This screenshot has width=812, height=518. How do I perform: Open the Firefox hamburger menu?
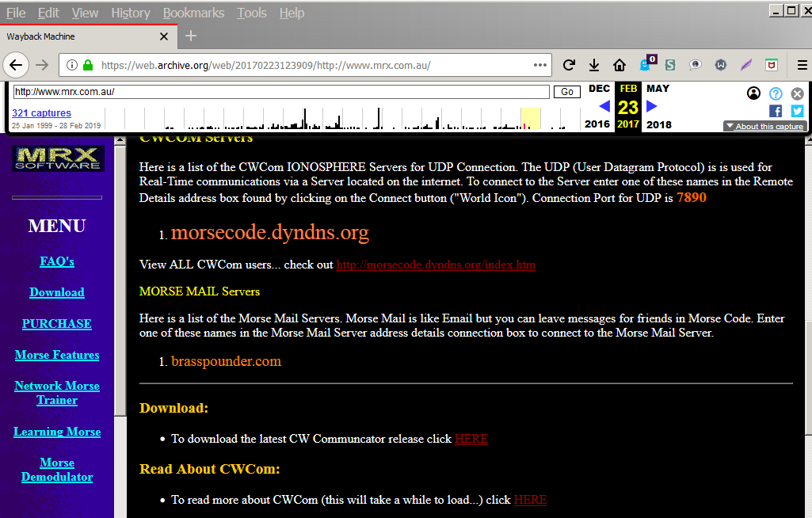pyautogui.click(x=802, y=65)
